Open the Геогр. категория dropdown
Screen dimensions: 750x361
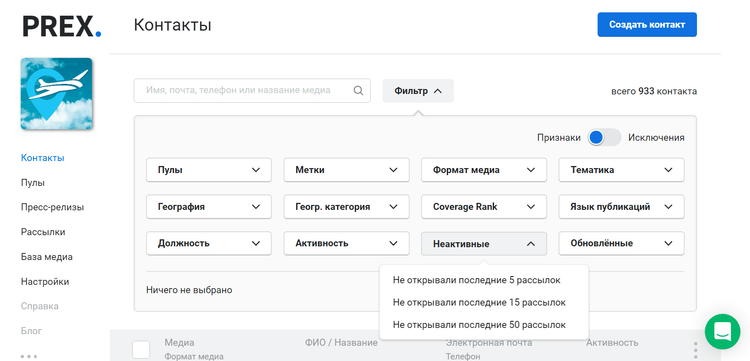click(x=346, y=207)
